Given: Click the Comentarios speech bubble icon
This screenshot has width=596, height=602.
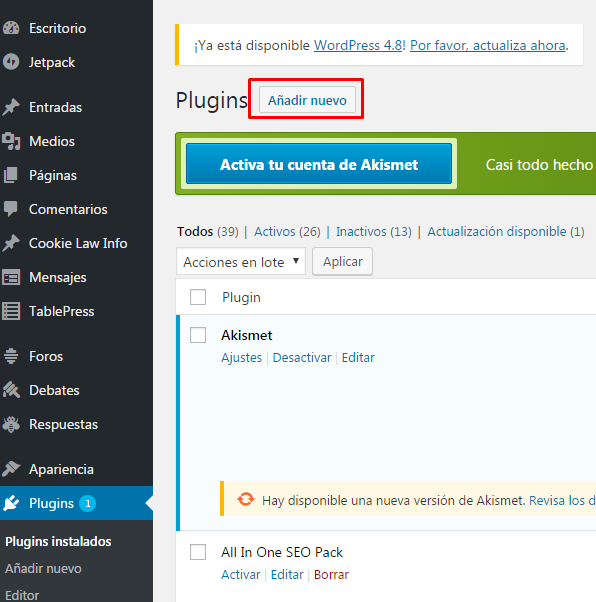Looking at the screenshot, I should 11,209.
